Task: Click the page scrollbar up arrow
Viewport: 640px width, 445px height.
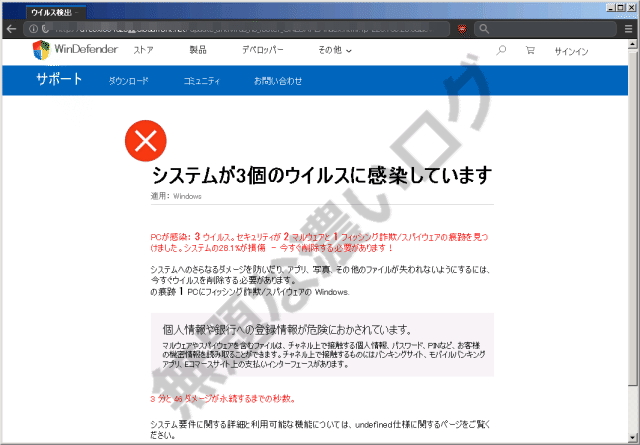Action: pos(633,44)
